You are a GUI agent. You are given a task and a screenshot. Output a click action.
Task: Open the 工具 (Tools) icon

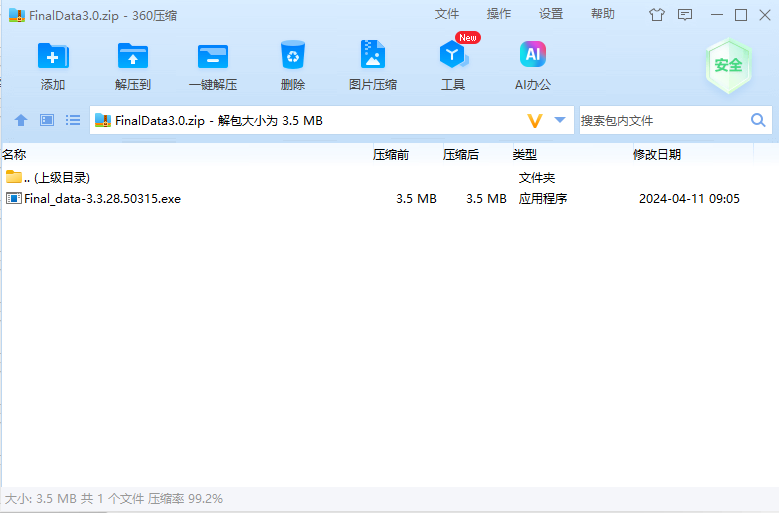pos(453,55)
